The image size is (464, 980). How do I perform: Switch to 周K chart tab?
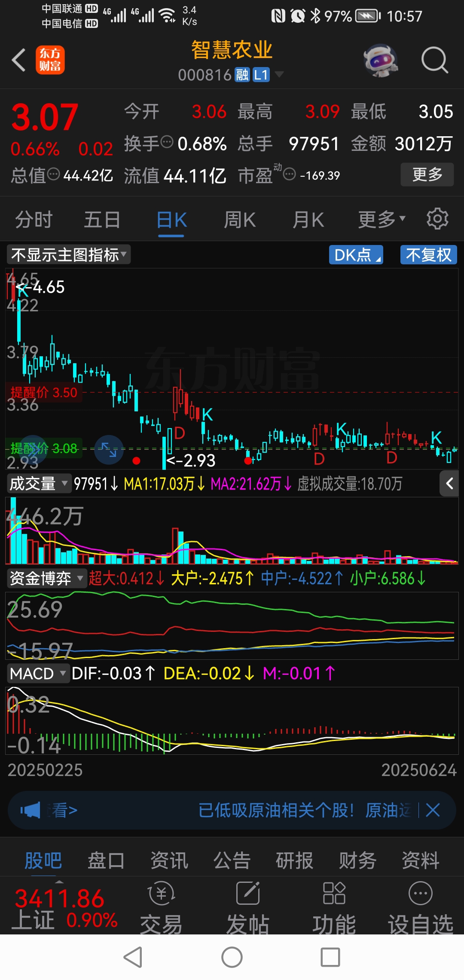(240, 220)
